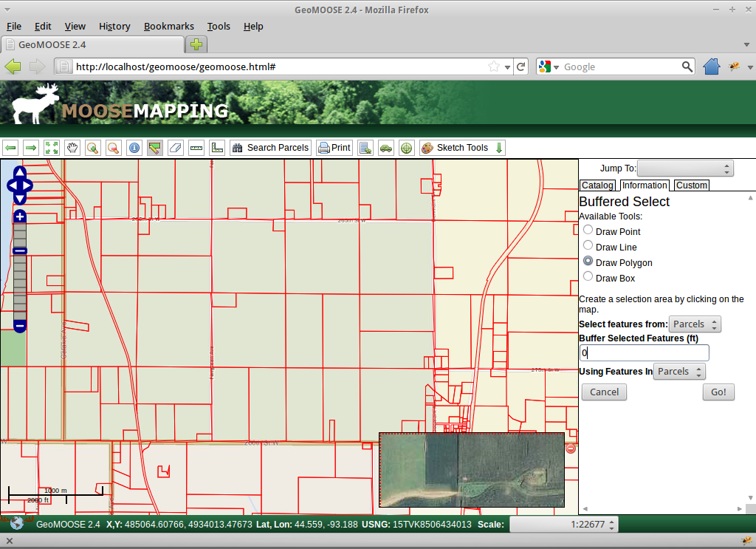Open the Bookmarks menu

tap(169, 27)
